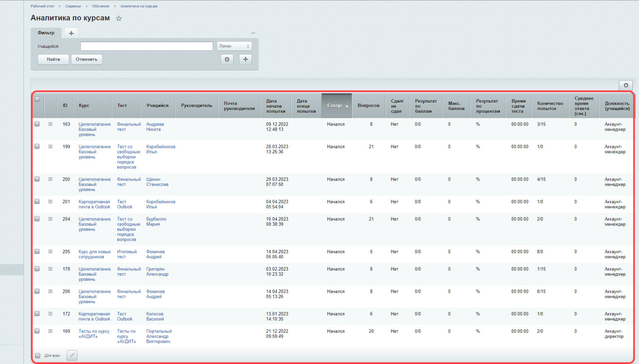
Task: Check the row with ID 205
Action: click(37, 251)
